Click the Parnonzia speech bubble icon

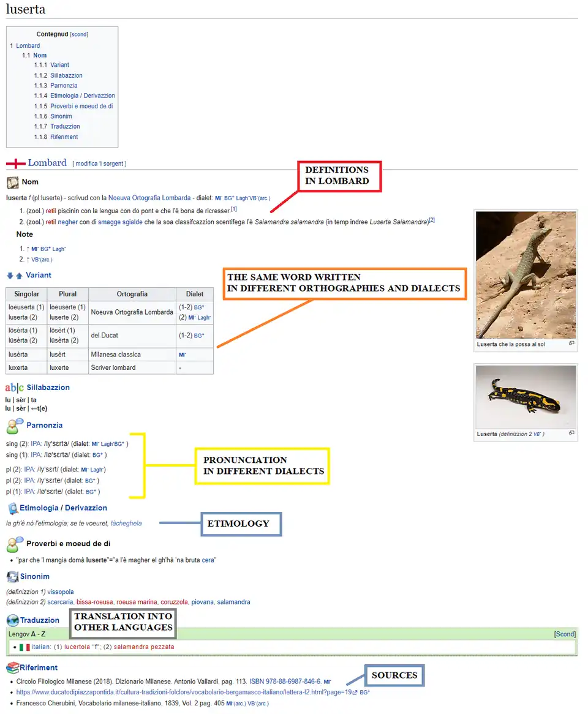pos(15,425)
